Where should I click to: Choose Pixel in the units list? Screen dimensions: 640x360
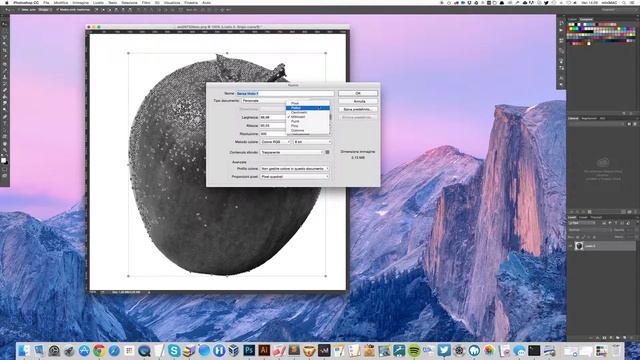pos(308,103)
